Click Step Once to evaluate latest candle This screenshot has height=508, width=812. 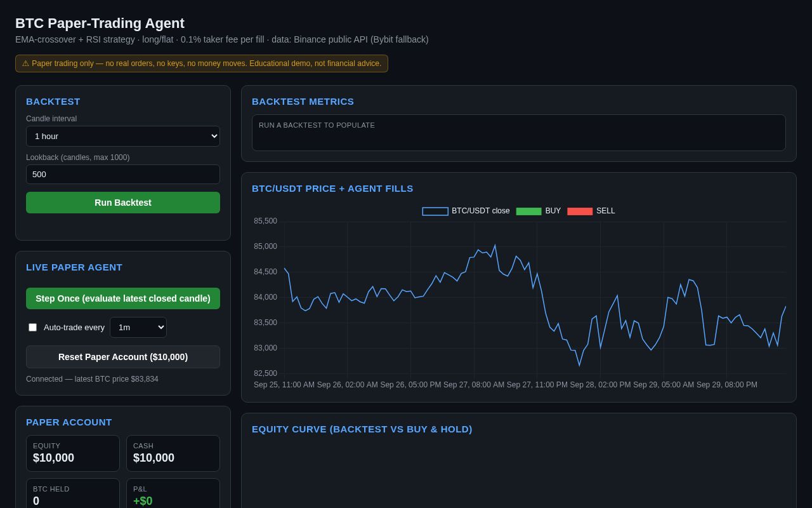pos(123,298)
